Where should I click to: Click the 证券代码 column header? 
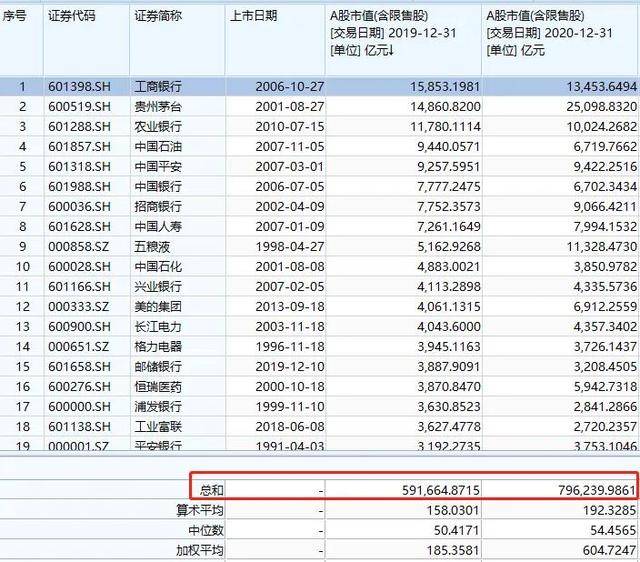pyautogui.click(x=71, y=16)
